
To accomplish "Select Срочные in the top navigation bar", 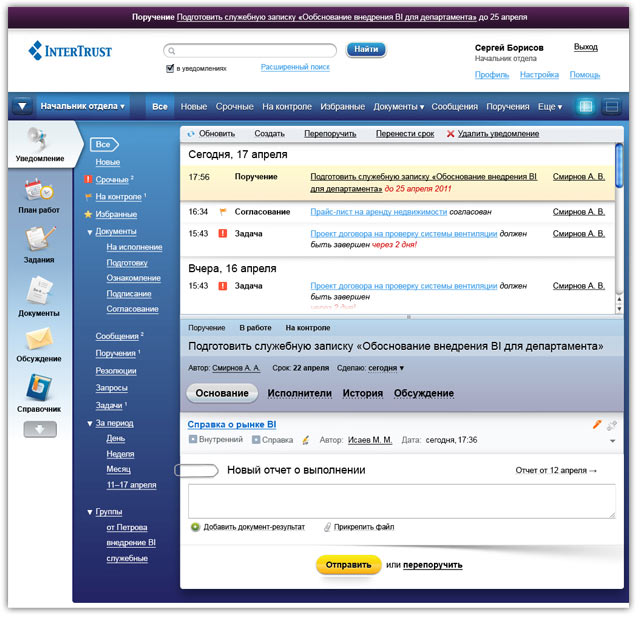I will (x=234, y=107).
